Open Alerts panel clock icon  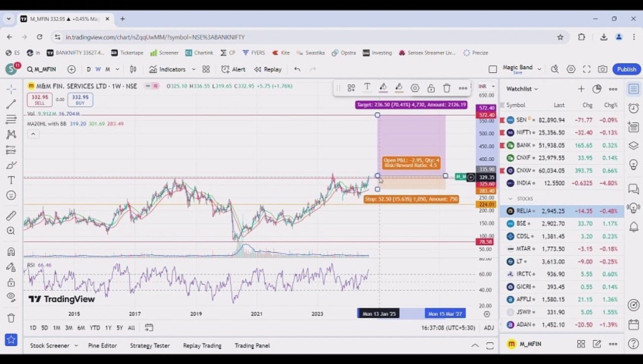tap(633, 108)
